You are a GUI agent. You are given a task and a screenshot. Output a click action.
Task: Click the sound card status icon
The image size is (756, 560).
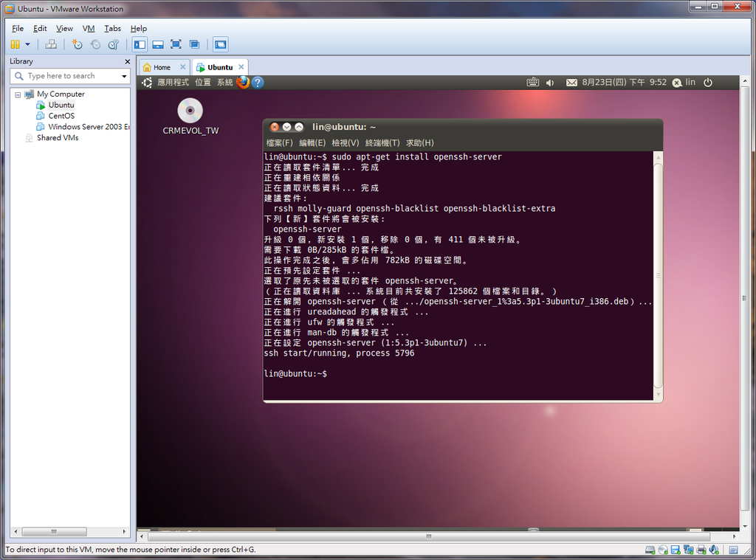[714, 550]
